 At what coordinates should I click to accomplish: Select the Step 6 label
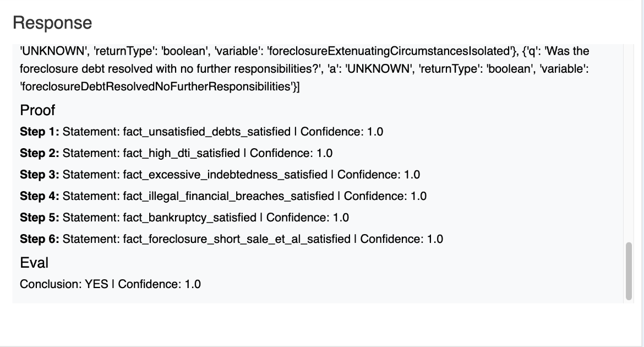(x=40, y=239)
